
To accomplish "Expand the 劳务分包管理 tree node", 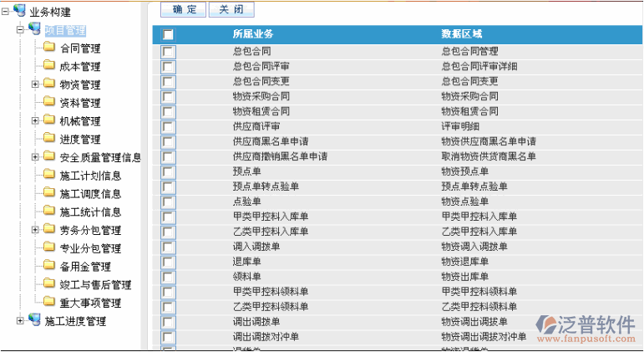I will click(35, 229).
